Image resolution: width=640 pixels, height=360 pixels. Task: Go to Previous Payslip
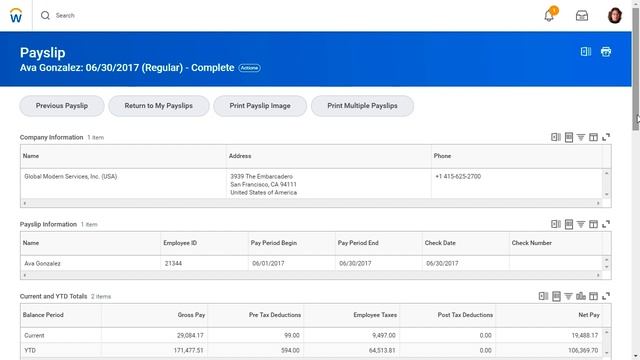pyautogui.click(x=62, y=106)
